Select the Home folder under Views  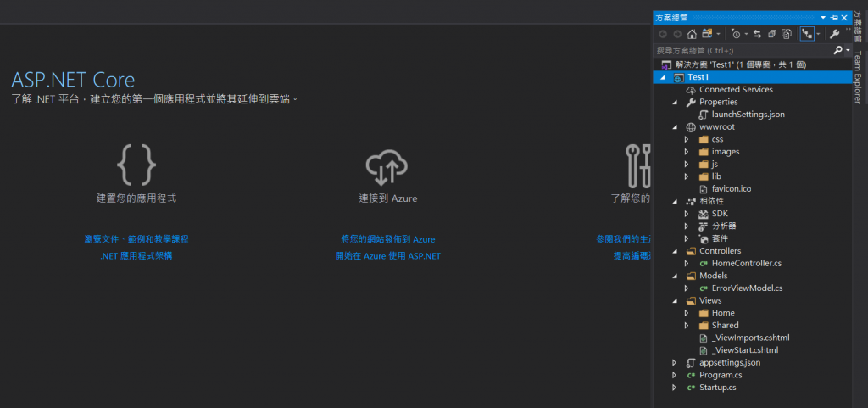(x=723, y=313)
